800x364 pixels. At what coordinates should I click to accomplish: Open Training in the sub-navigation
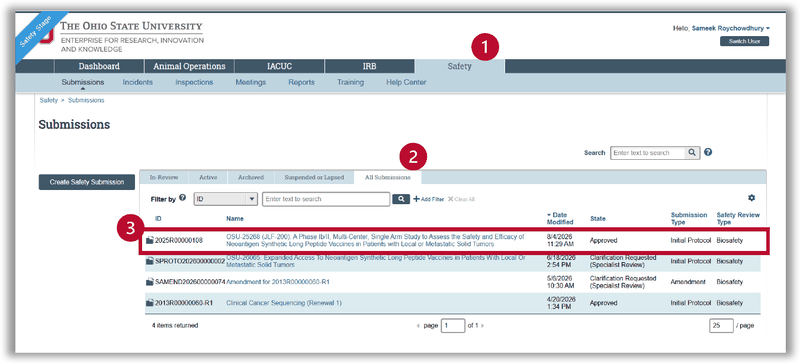click(351, 82)
